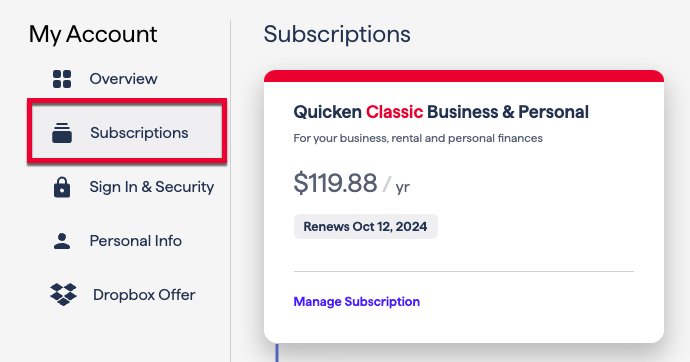Click the Subscriptions page heading

(x=337, y=34)
